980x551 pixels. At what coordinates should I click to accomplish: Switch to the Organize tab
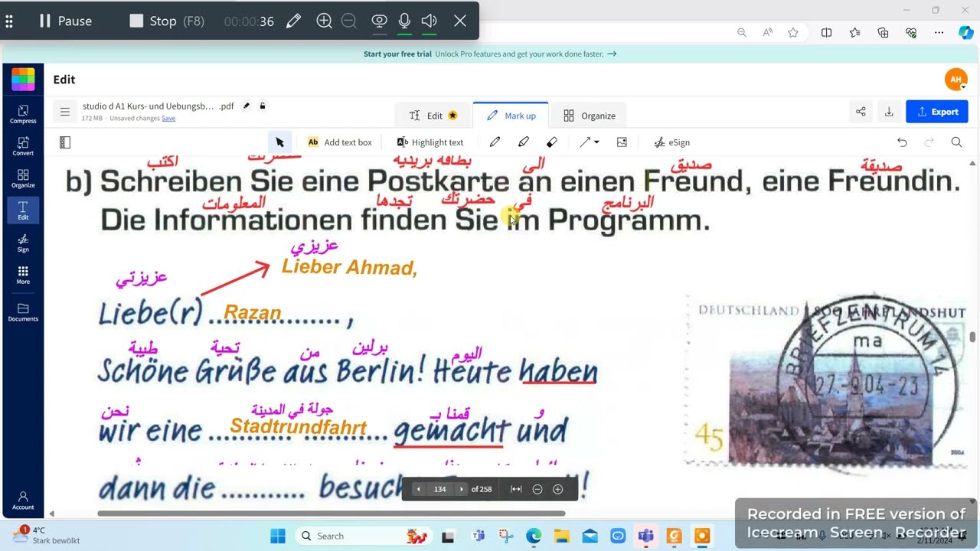(590, 116)
